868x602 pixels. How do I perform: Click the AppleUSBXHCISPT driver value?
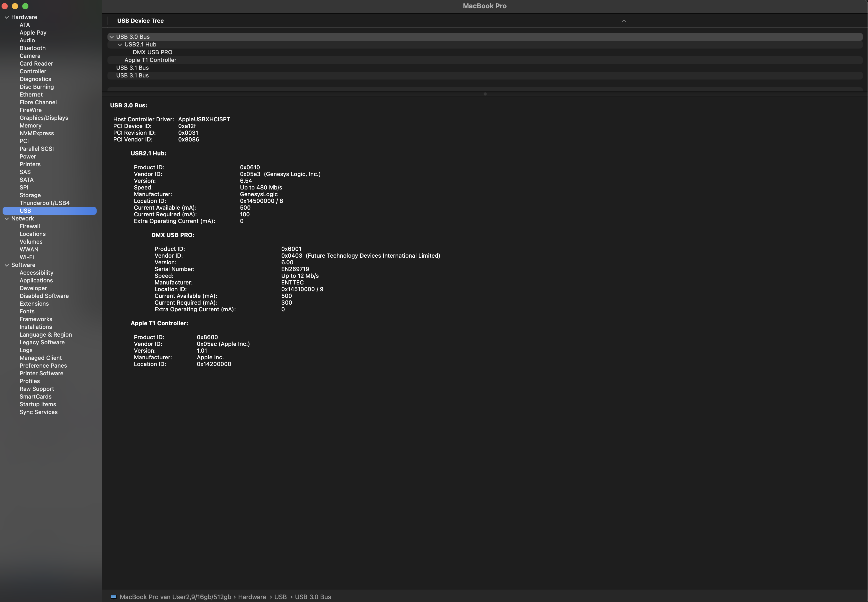coord(204,119)
